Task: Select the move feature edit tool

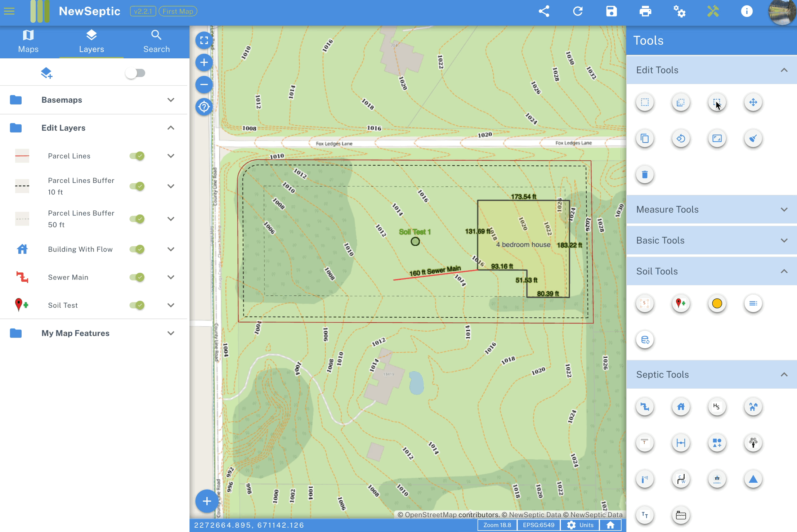Action: point(753,102)
